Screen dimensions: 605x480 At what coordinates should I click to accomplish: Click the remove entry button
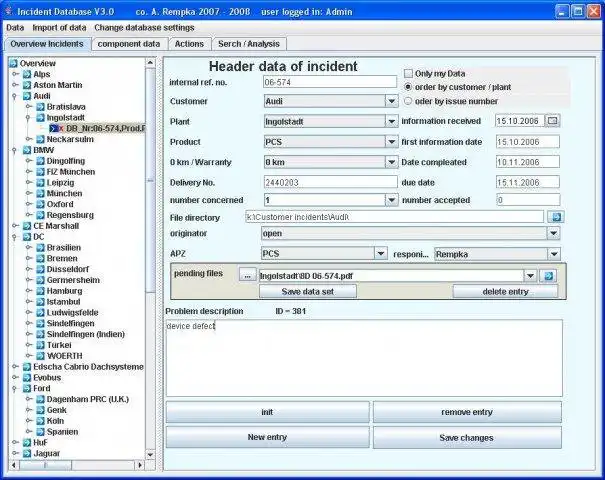467,412
